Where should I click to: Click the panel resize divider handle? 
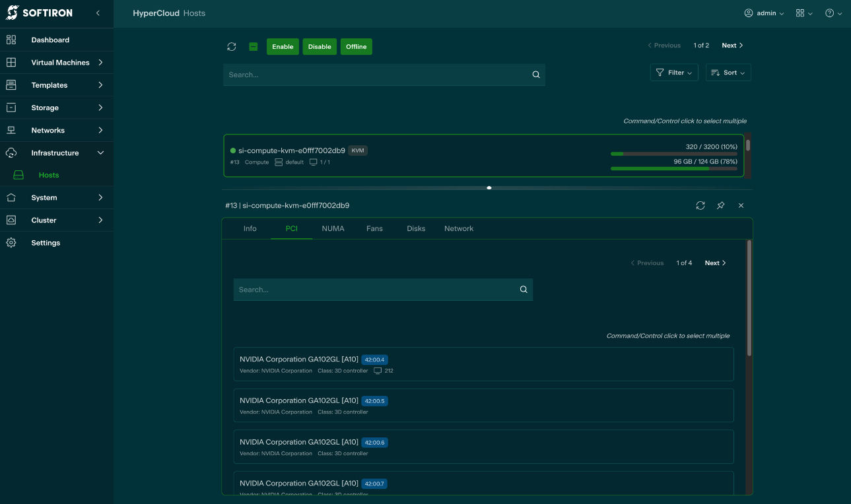click(x=489, y=188)
